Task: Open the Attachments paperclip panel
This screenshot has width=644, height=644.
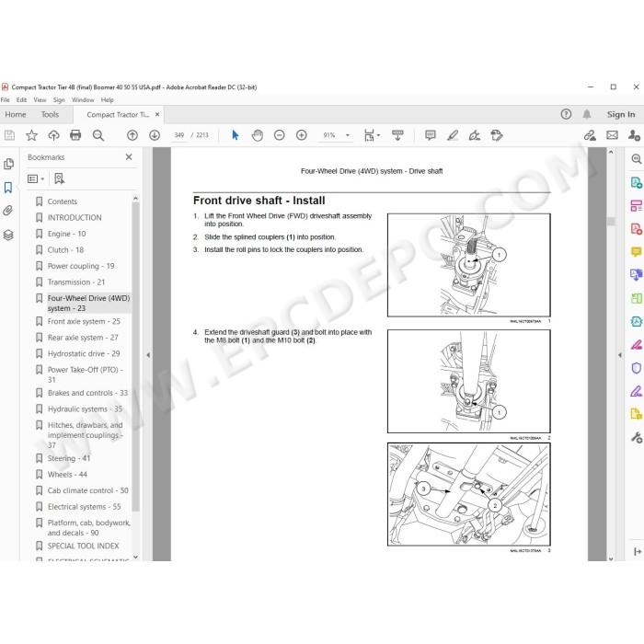Action: click(x=8, y=211)
